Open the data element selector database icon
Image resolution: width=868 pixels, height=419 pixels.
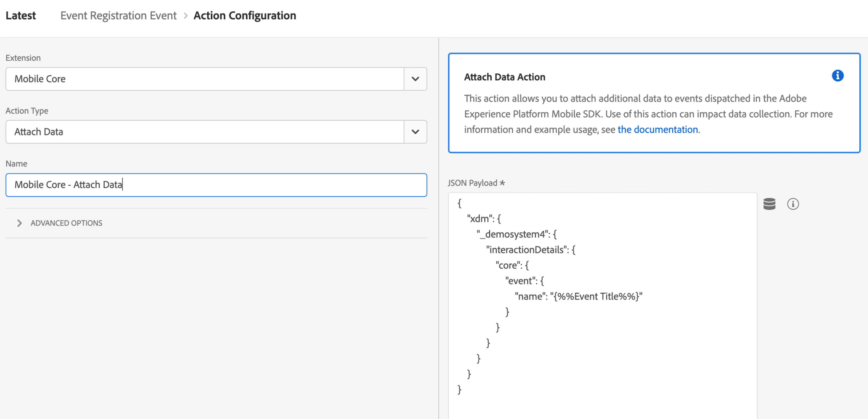769,204
